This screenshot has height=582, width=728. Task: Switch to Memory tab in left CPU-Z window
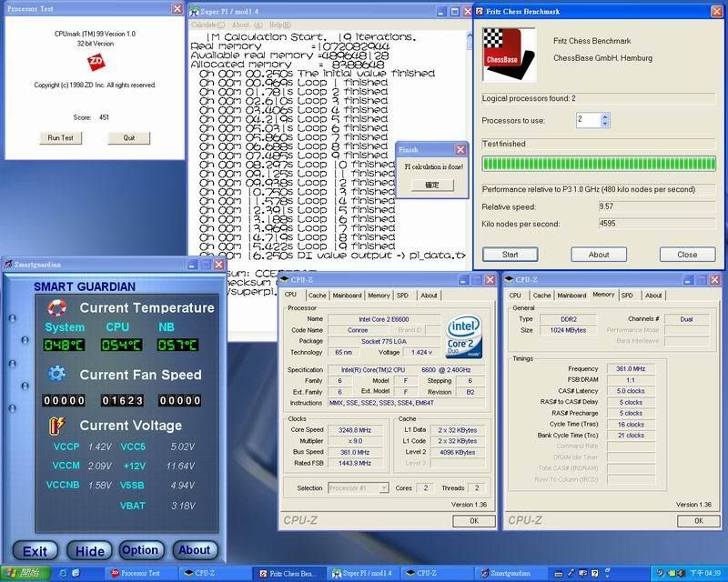[379, 296]
